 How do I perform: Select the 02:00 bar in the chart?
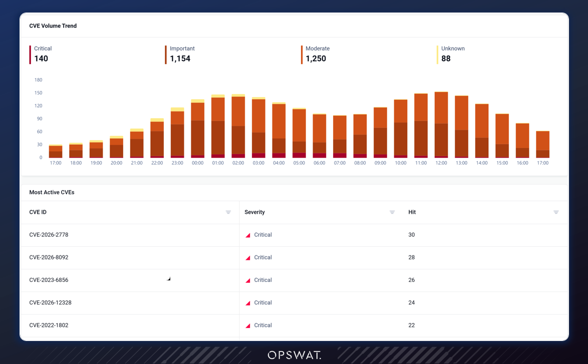tap(238, 126)
